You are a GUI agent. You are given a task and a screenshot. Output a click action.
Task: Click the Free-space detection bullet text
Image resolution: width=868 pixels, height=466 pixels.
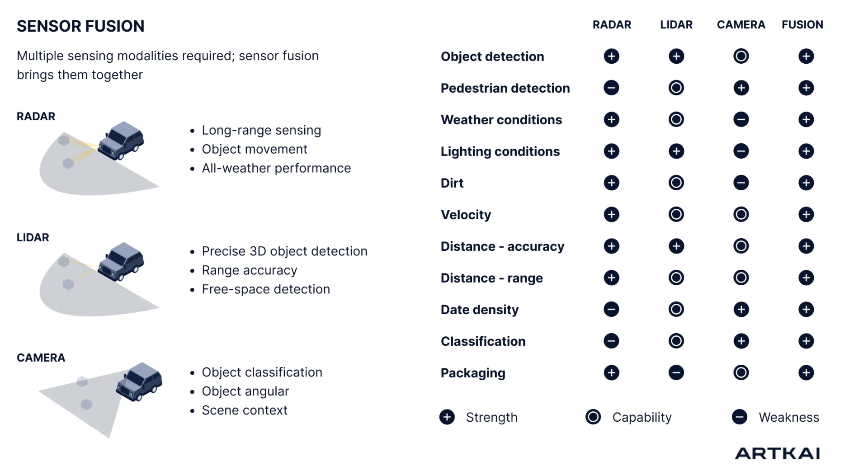click(266, 289)
